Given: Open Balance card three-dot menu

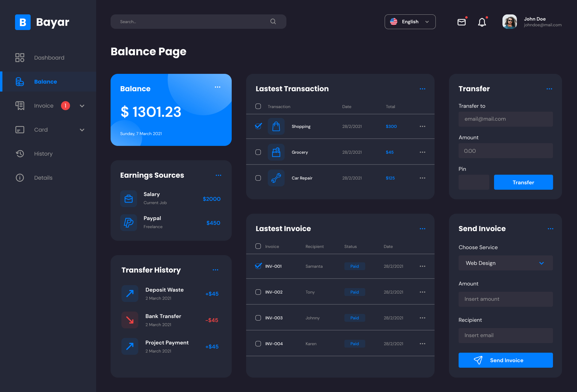Looking at the screenshot, I should [x=218, y=87].
